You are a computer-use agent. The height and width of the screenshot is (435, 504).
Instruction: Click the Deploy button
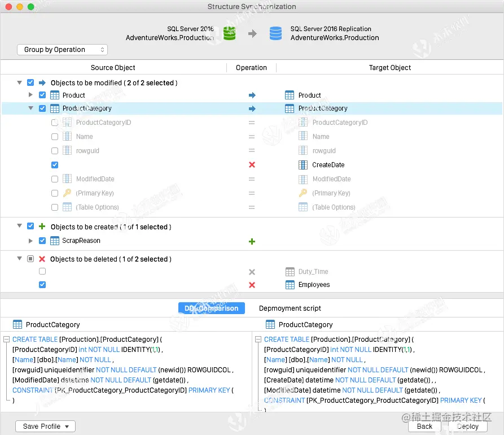coord(468,427)
